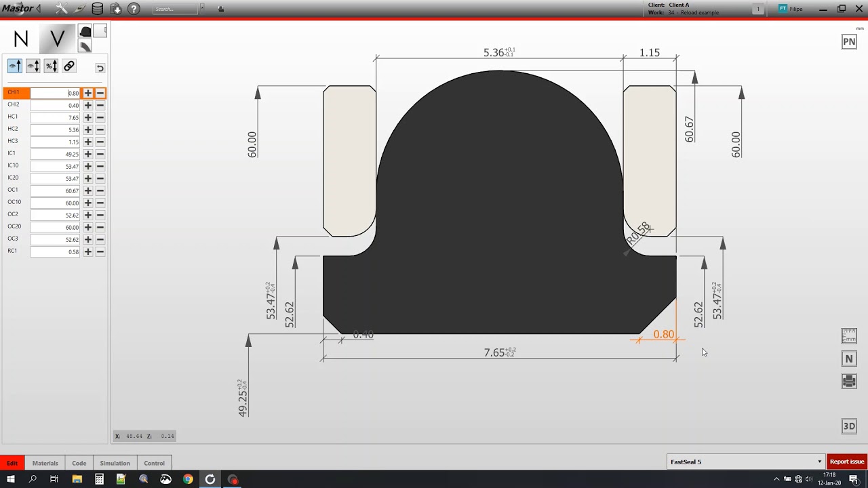Click the search field in top bar
The width and height of the screenshot is (868, 488).
(x=175, y=9)
